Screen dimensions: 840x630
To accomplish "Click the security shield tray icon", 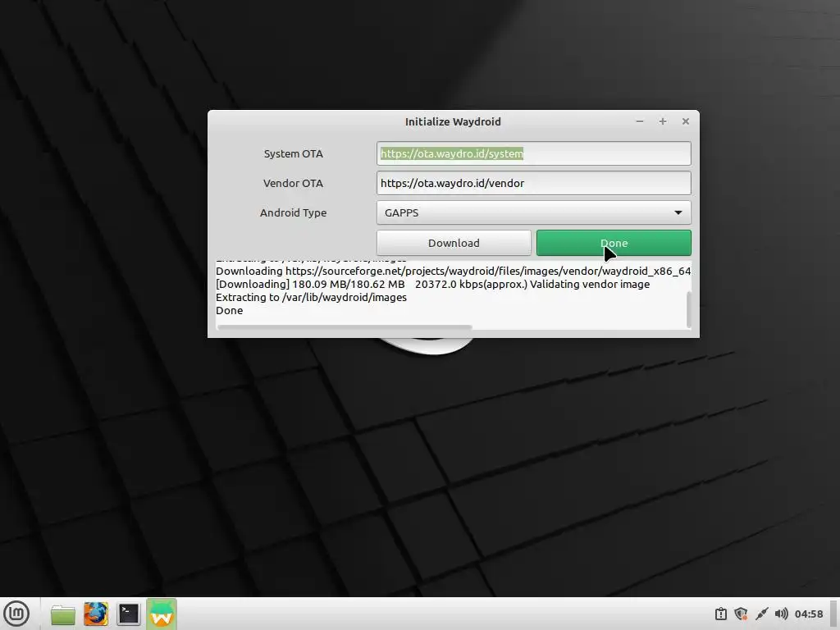I will coord(741,614).
